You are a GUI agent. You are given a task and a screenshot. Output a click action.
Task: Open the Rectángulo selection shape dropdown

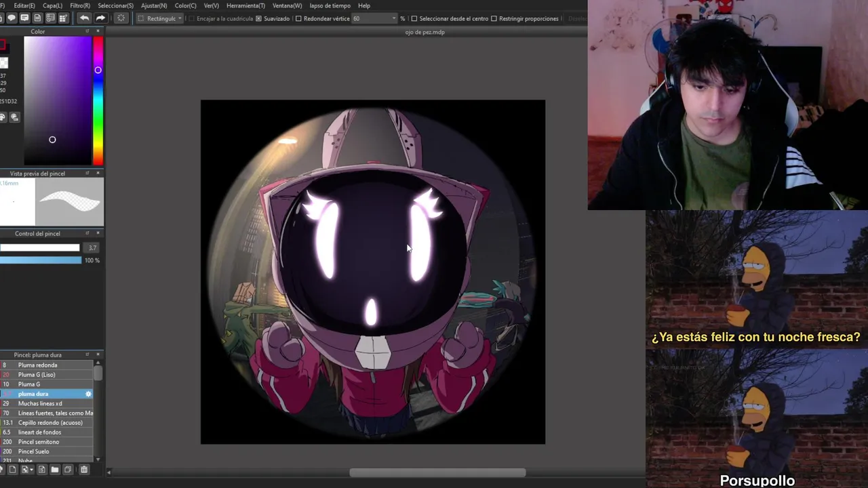[x=160, y=18]
